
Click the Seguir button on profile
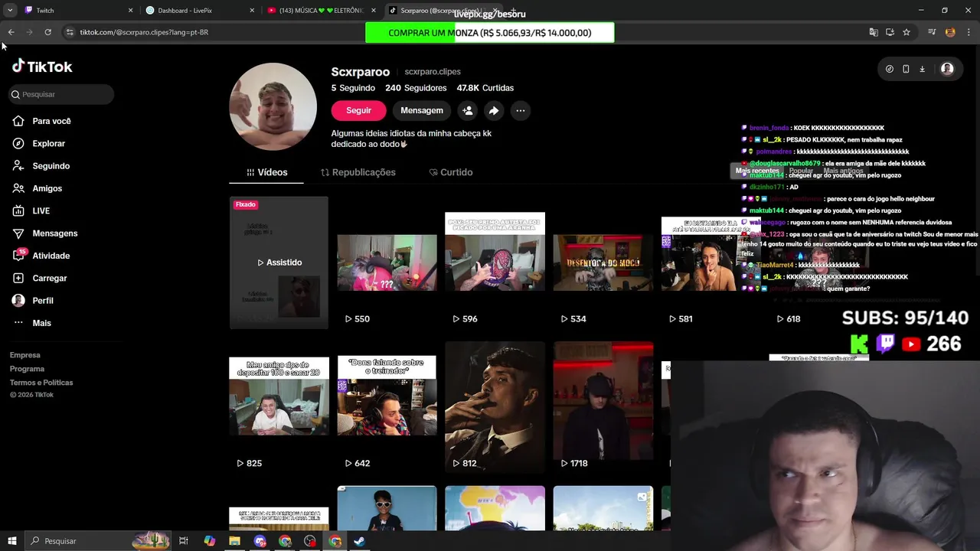coord(358,110)
